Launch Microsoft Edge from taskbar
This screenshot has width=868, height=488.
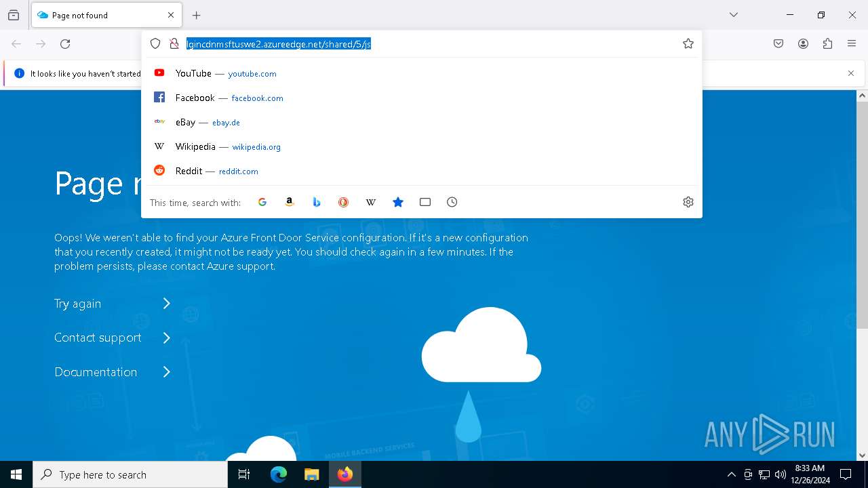(279, 474)
